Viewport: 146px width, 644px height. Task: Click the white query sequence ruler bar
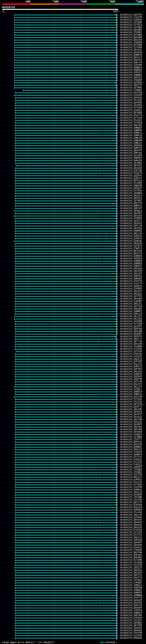60,9
